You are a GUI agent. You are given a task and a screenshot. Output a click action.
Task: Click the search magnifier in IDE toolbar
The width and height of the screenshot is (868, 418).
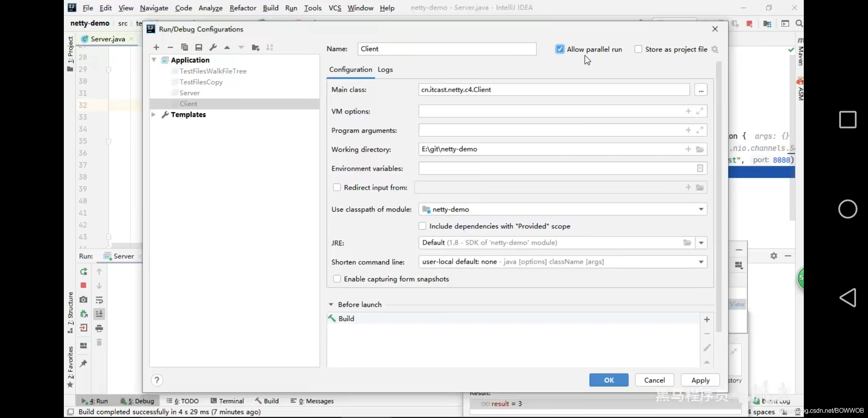pos(799,24)
